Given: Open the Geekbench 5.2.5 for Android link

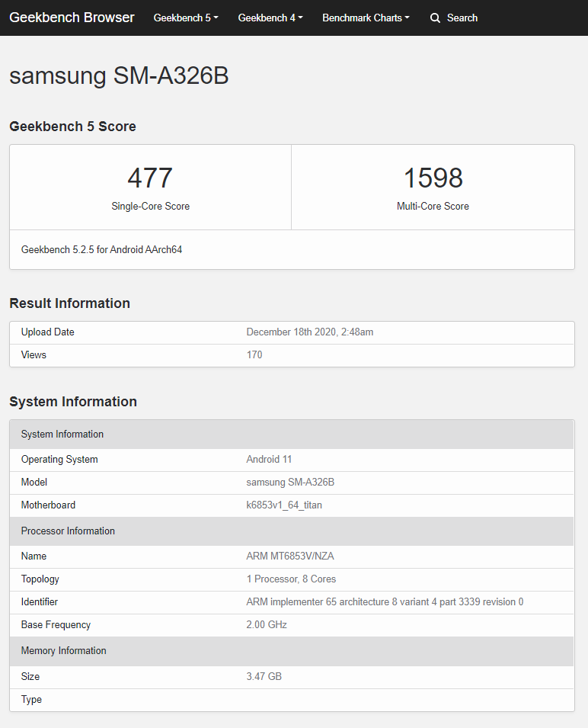Looking at the screenshot, I should pyautogui.click(x=101, y=249).
